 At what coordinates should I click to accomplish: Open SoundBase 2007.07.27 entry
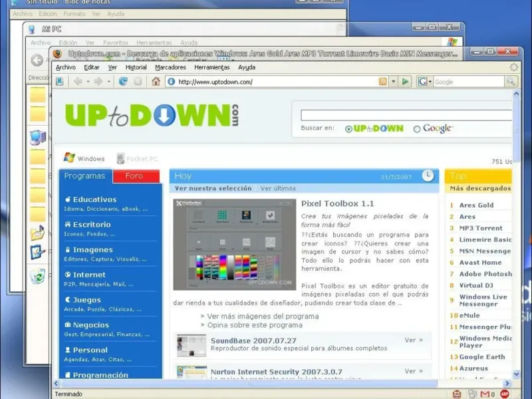click(x=253, y=340)
